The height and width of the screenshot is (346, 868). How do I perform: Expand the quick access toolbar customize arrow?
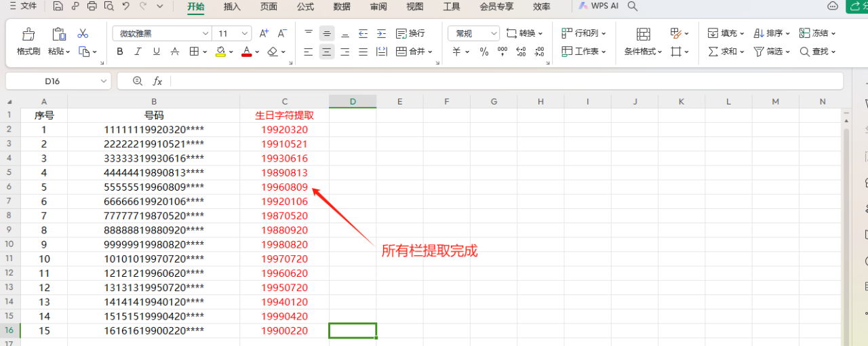click(160, 6)
